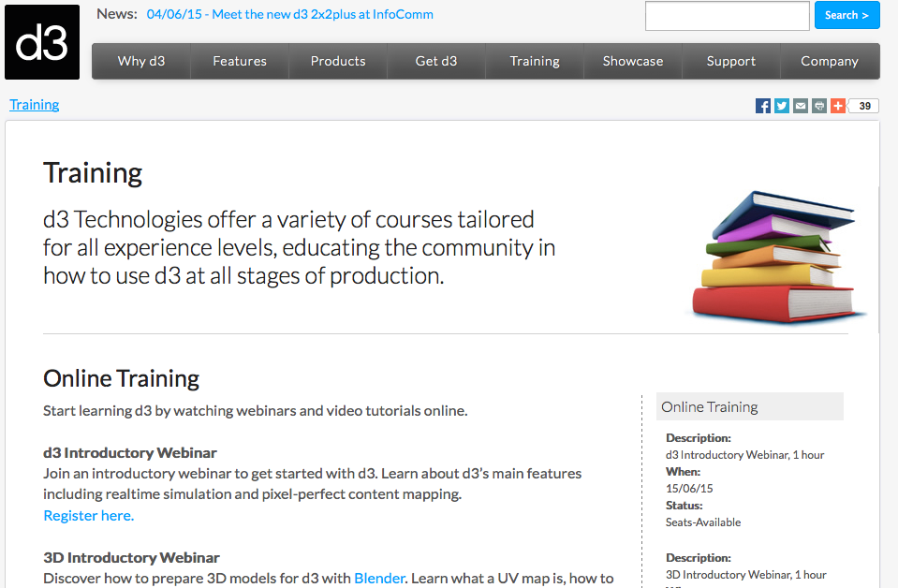
Task: Click the date 15/06/15 in sidebar
Action: (x=689, y=489)
